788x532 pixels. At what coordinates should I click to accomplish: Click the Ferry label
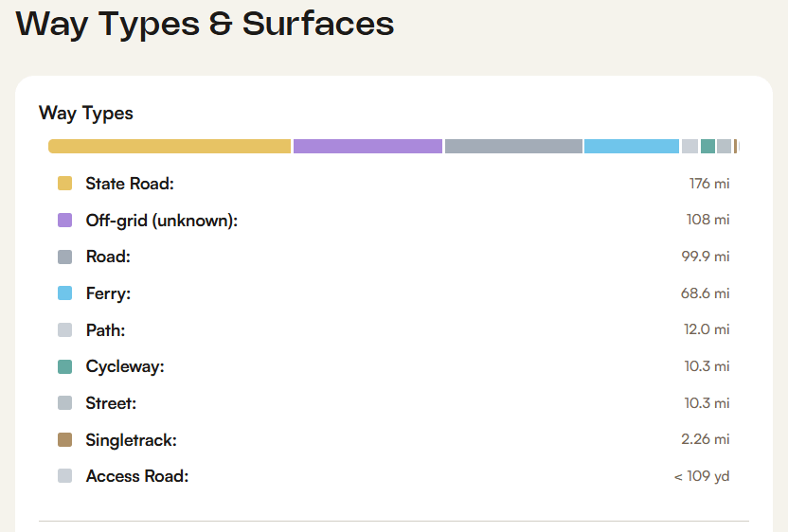(108, 293)
